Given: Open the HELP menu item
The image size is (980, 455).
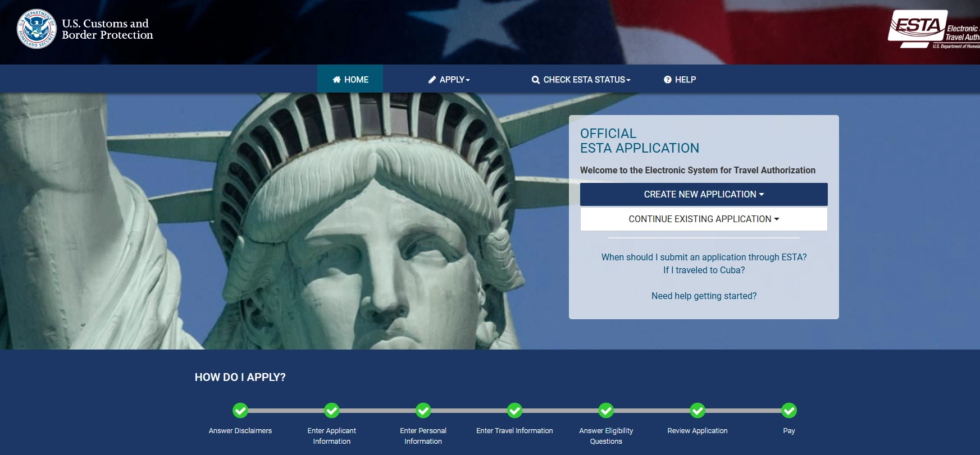Looking at the screenshot, I should (x=680, y=80).
